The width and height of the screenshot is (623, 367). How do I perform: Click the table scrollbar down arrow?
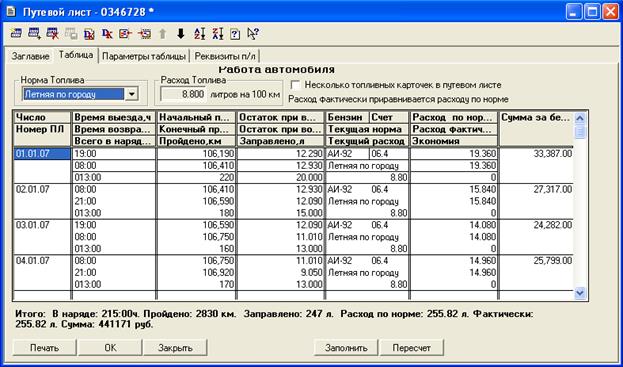pos(580,293)
